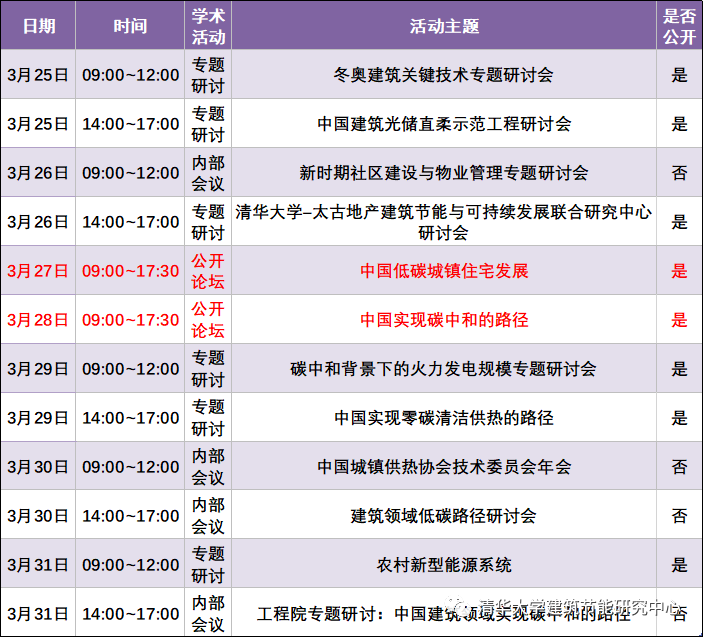The image size is (704, 638).
Task: Select the red topic 中国低碳城镇住宅发展
Action: click(x=444, y=271)
